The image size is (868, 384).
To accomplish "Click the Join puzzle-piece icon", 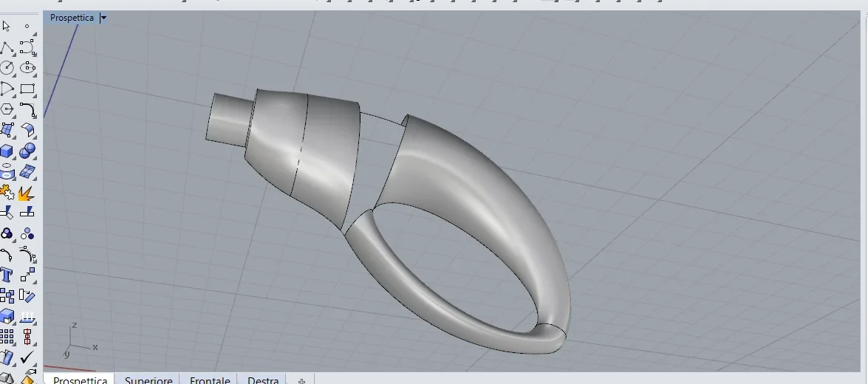I will click(7, 193).
